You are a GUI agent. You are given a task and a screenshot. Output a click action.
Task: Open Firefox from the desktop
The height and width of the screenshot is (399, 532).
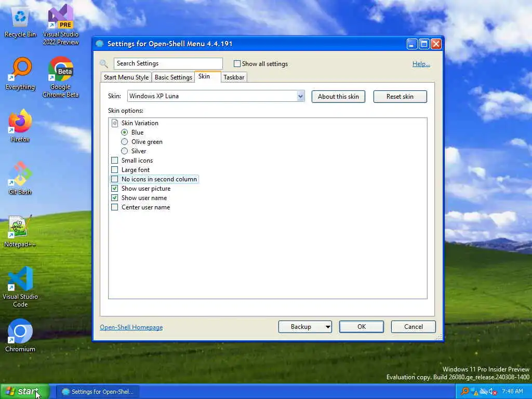20,126
